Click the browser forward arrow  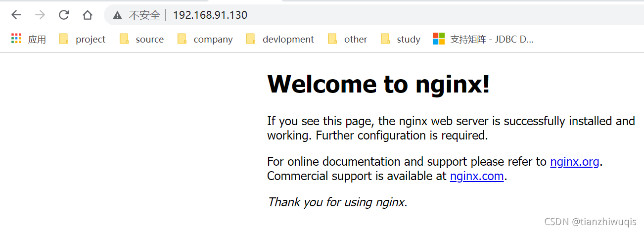coord(40,15)
